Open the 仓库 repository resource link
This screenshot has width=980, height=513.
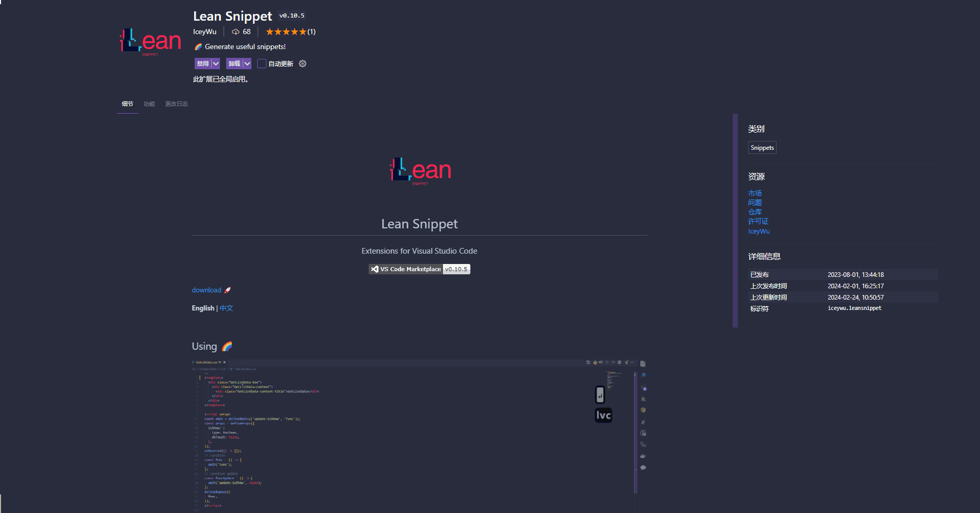pyautogui.click(x=755, y=212)
